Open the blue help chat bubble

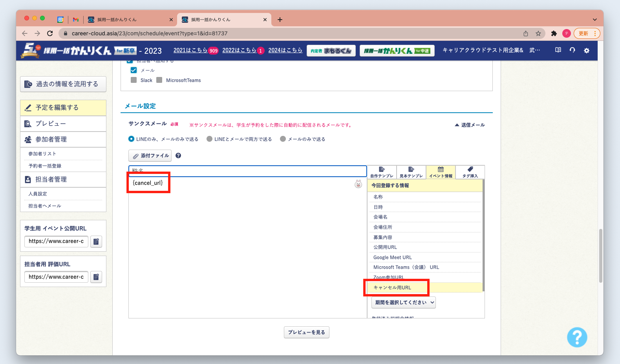click(x=577, y=337)
